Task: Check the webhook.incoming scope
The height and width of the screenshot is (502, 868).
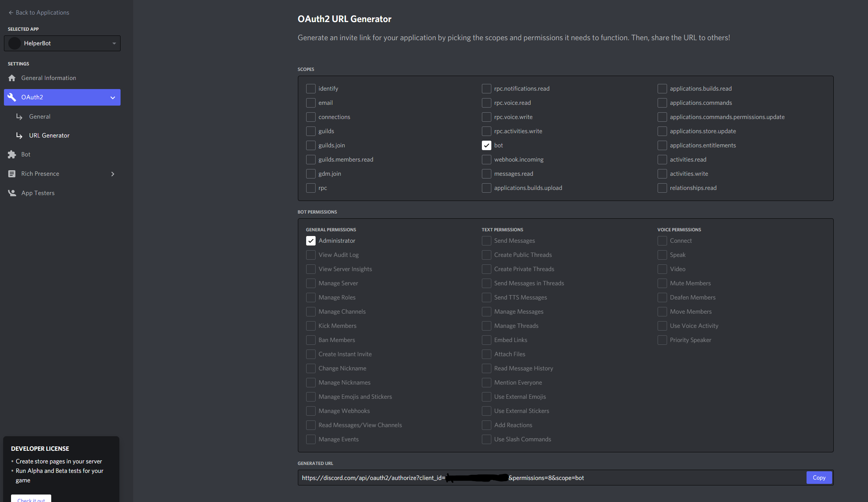Action: pos(487,159)
